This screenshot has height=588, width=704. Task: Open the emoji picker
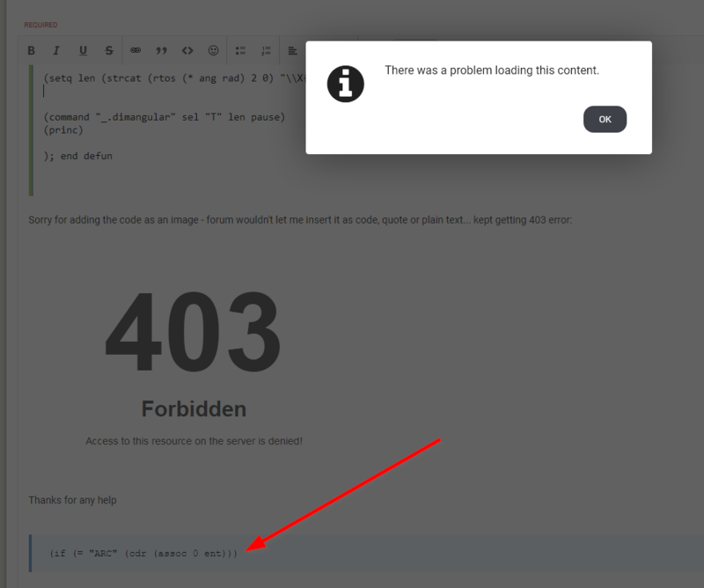point(213,51)
